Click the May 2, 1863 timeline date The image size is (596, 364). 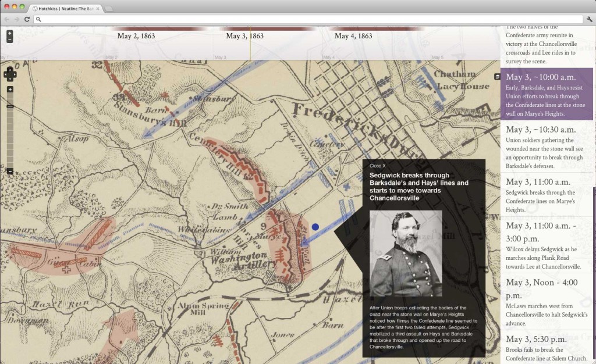136,36
